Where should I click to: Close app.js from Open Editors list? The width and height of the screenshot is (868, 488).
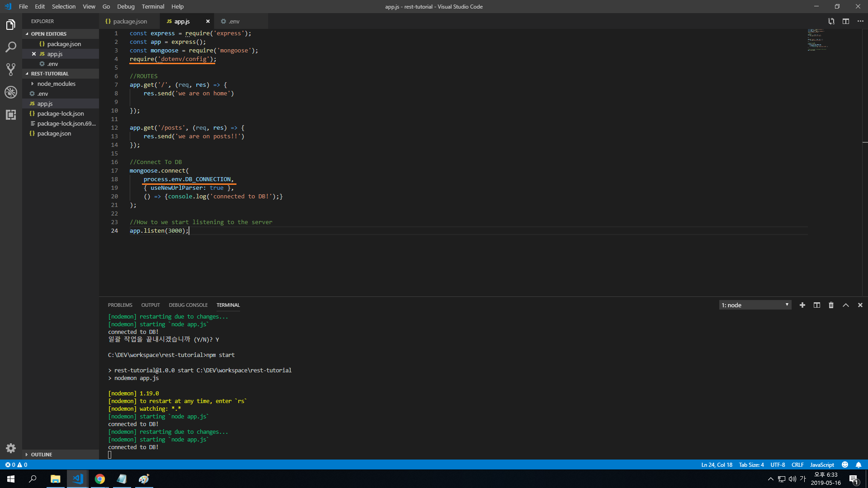point(34,54)
